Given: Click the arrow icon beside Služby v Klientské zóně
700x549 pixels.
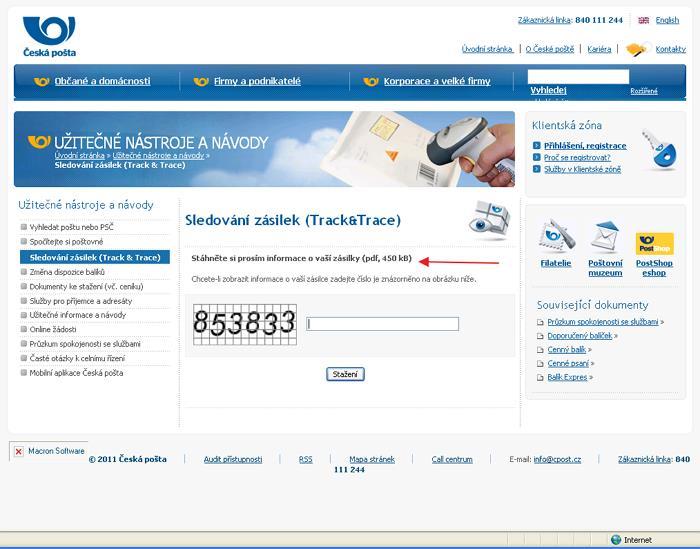Looking at the screenshot, I should pos(537,169).
